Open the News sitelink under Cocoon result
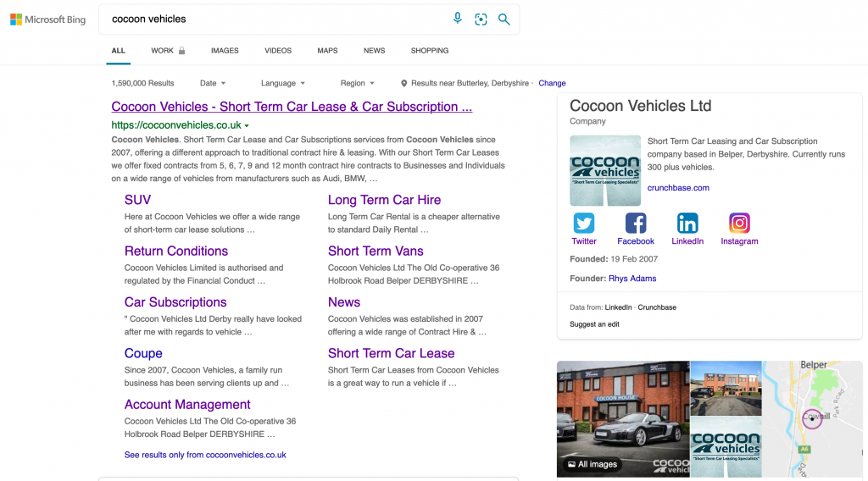This screenshot has height=481, width=868. [x=344, y=301]
